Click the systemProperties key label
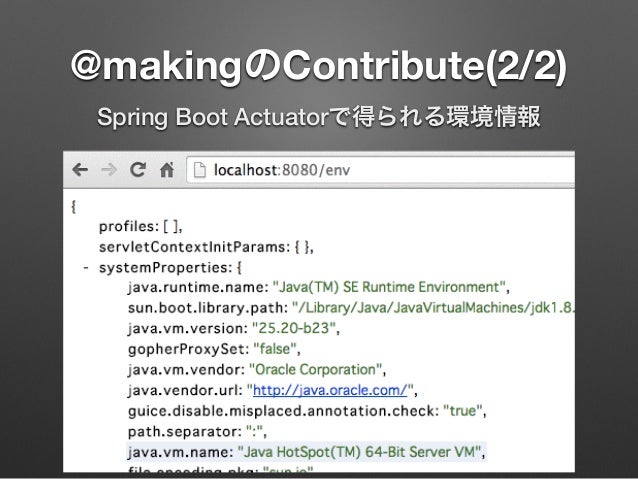 (x=165, y=268)
